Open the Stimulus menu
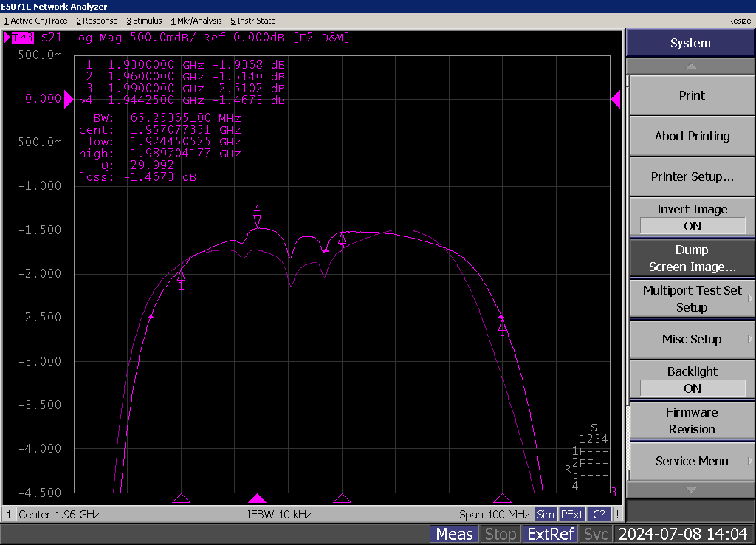 (x=144, y=21)
